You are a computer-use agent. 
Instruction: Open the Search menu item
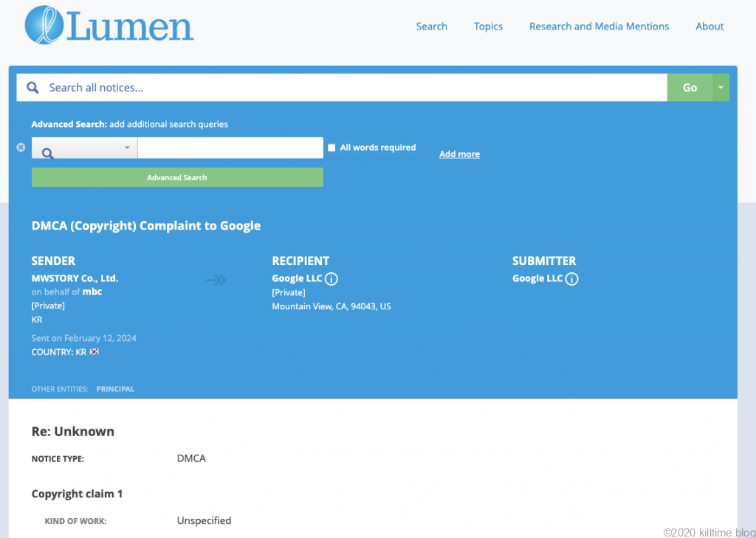(431, 27)
